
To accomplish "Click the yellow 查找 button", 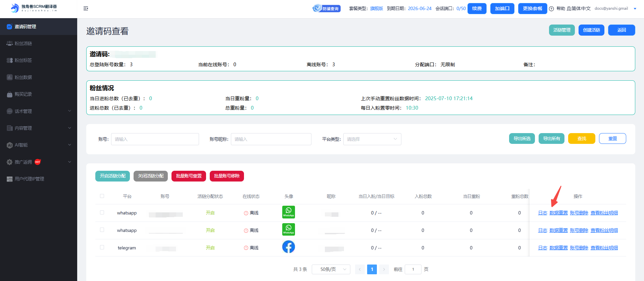I will (x=581, y=138).
